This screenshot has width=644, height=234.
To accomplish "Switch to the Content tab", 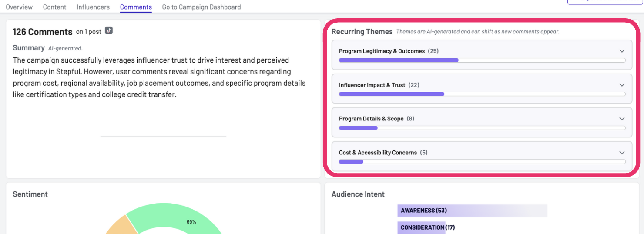I will coord(55,7).
